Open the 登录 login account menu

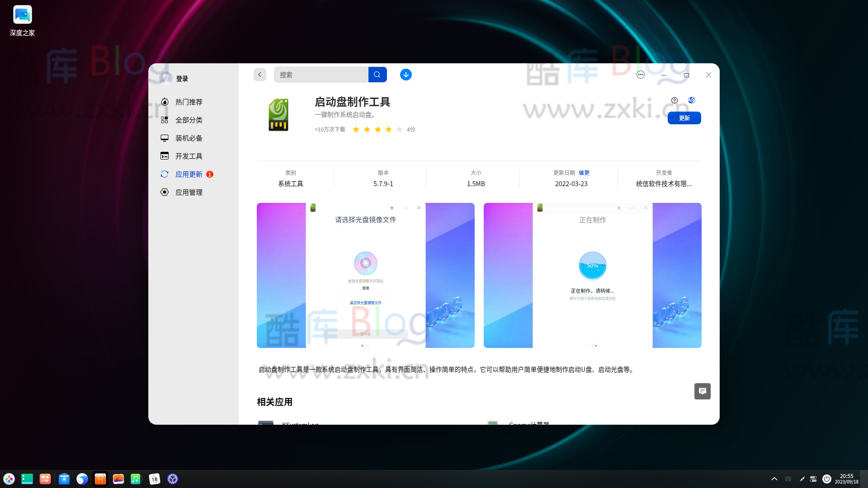pos(183,78)
